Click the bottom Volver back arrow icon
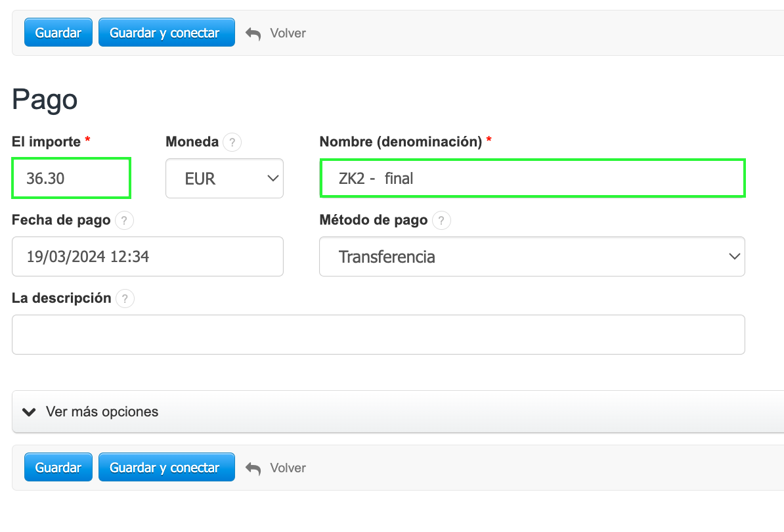The image size is (784, 532). pos(253,468)
